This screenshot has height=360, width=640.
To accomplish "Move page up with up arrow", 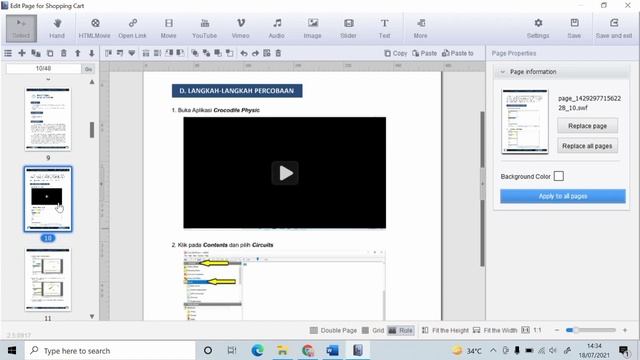I will tap(78, 53).
